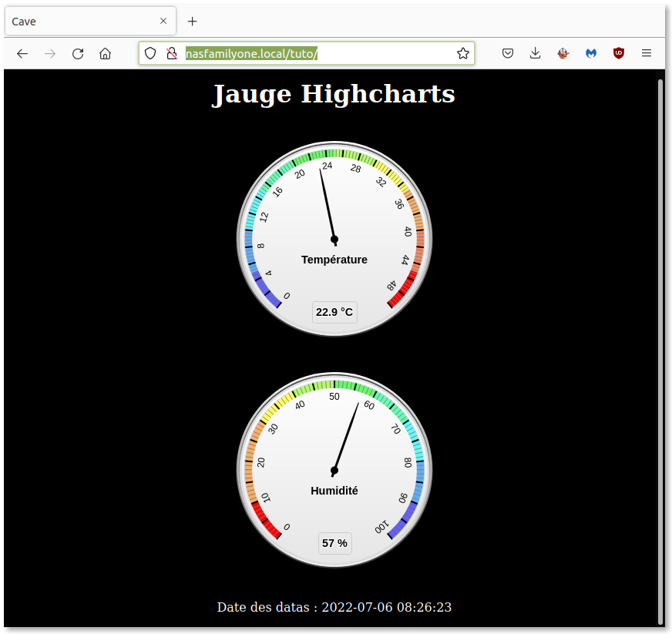Click the 22.9 °C value box
This screenshot has height=634, width=672.
point(334,312)
